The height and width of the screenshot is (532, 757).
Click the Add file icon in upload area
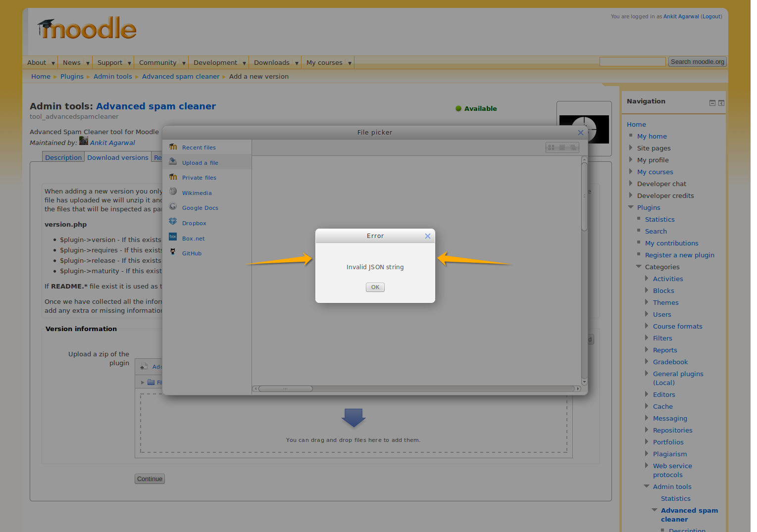pos(144,367)
